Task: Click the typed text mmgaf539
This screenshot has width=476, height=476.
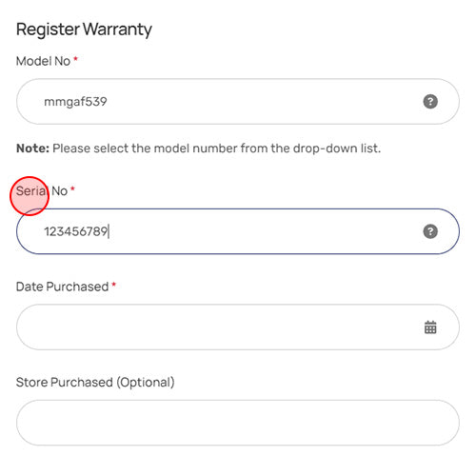Action: pos(75,102)
